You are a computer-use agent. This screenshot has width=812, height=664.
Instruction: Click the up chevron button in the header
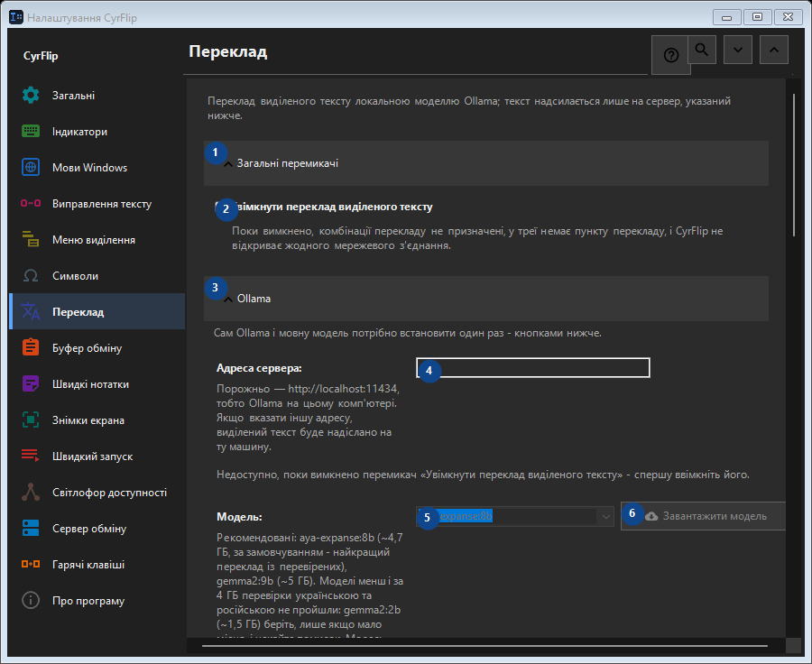(774, 50)
